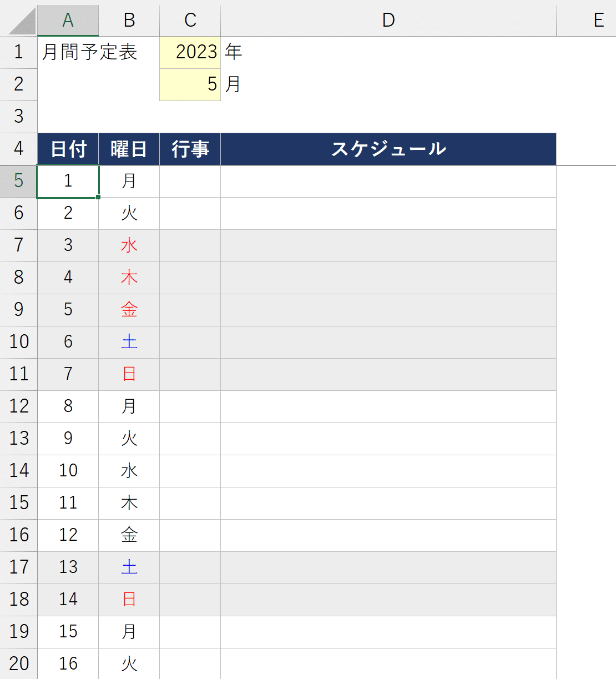Click the fill handle of selected cell
616x679 pixels.
(98, 197)
